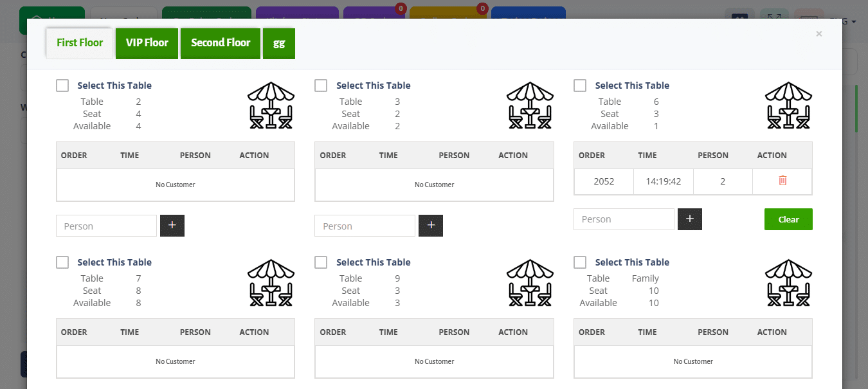This screenshot has width=868, height=389.
Task: Add person with plus button for Table 6
Action: [690, 219]
